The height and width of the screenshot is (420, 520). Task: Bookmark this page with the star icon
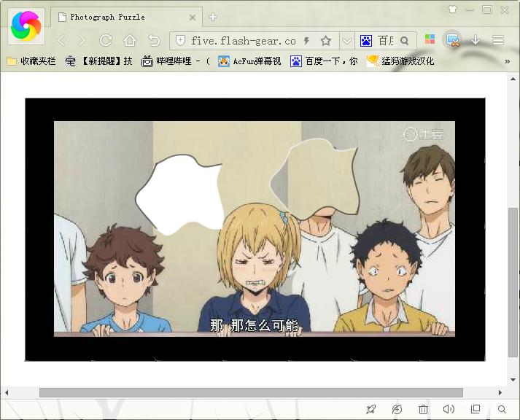pyautogui.click(x=326, y=41)
